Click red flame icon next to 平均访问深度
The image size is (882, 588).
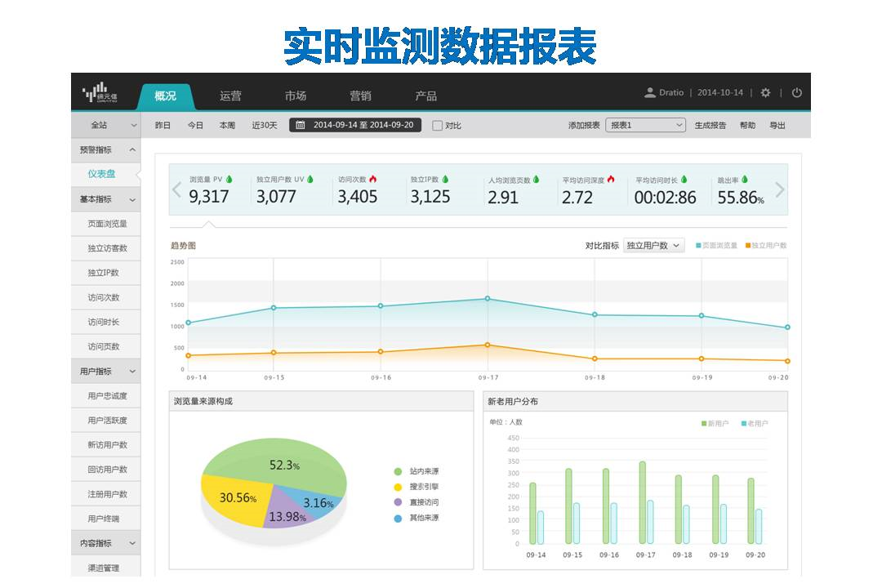pos(611,180)
